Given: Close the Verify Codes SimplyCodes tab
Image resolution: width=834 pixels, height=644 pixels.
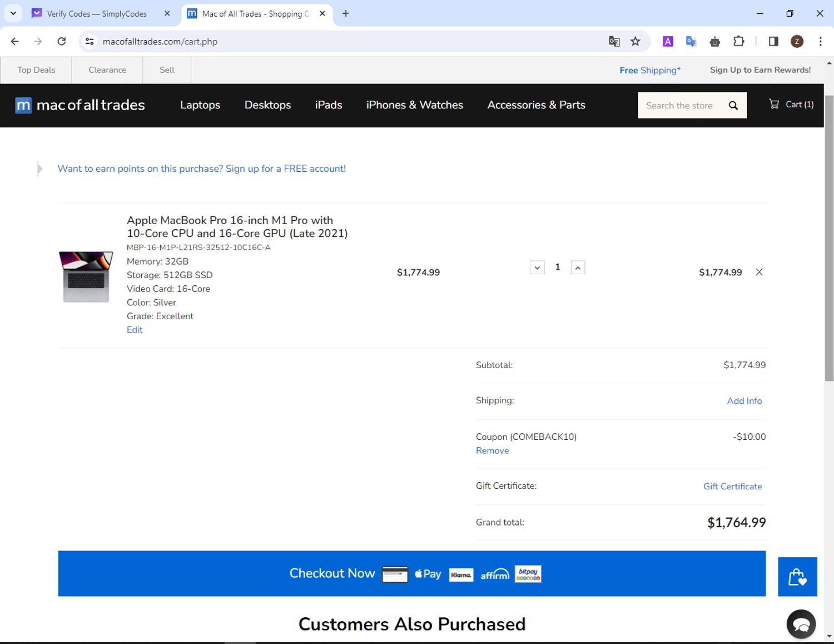Looking at the screenshot, I should pyautogui.click(x=167, y=13).
